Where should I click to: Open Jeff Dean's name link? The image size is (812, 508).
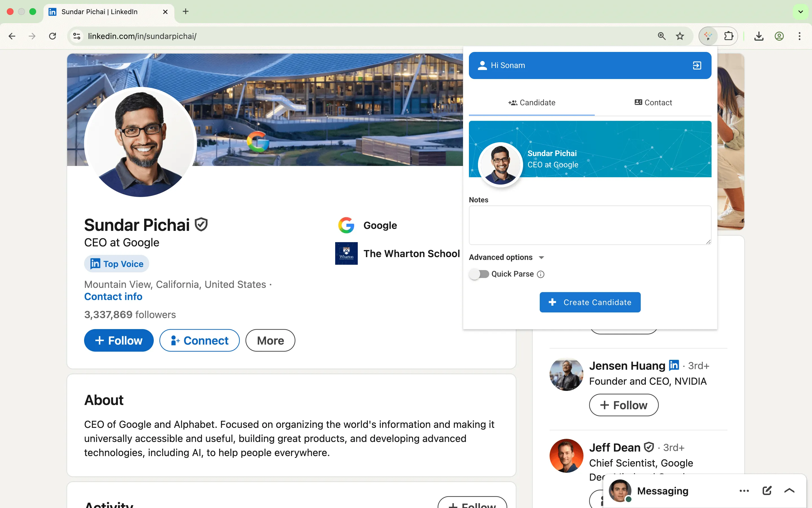point(615,447)
